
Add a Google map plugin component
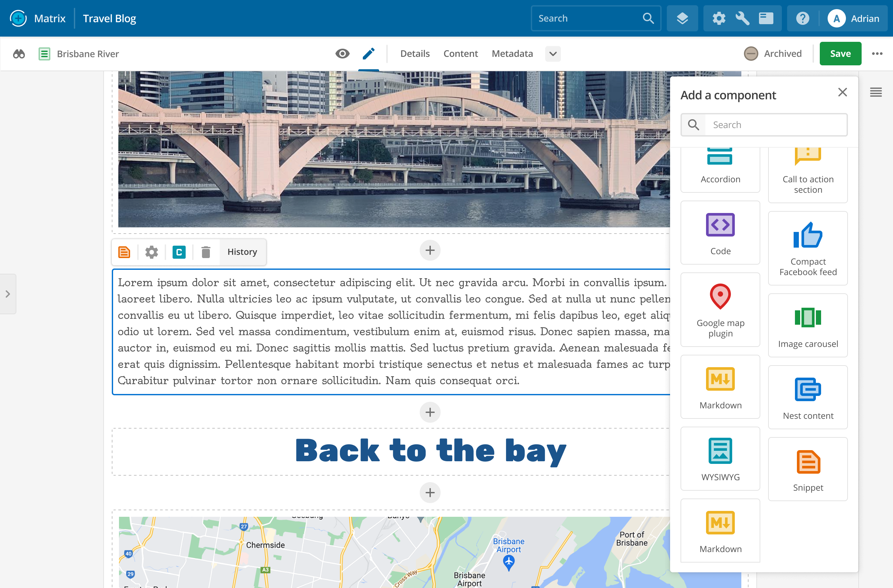coord(720,310)
